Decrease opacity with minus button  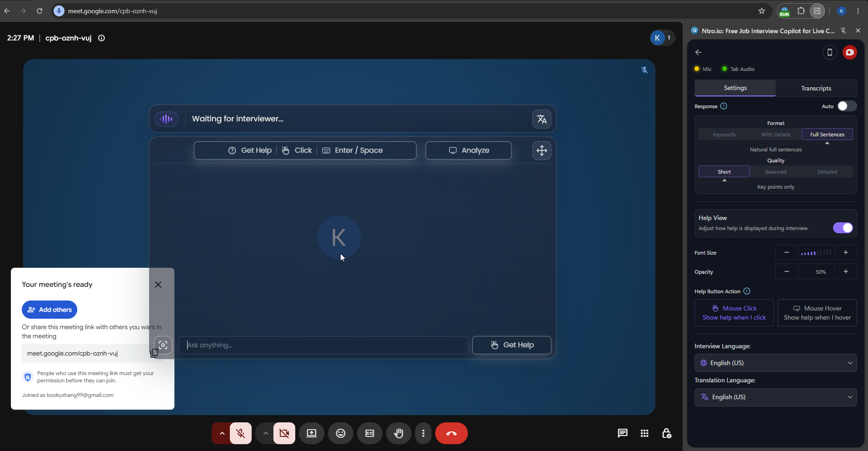tap(787, 272)
